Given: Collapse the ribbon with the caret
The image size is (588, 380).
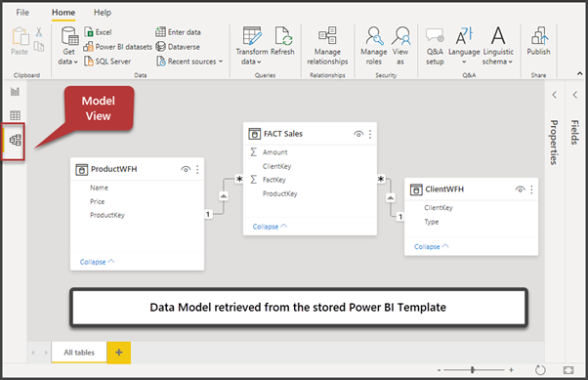Looking at the screenshot, I should [580, 73].
